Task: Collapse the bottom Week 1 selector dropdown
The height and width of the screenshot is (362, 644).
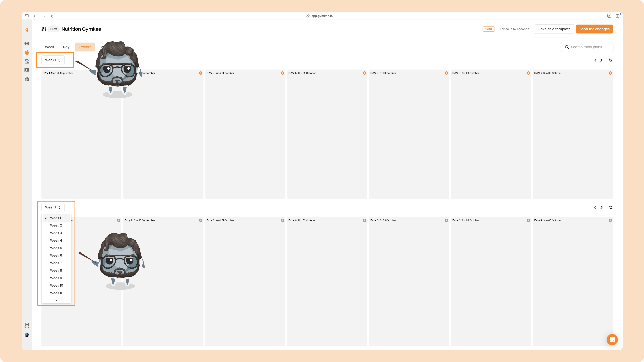Action: tap(53, 207)
